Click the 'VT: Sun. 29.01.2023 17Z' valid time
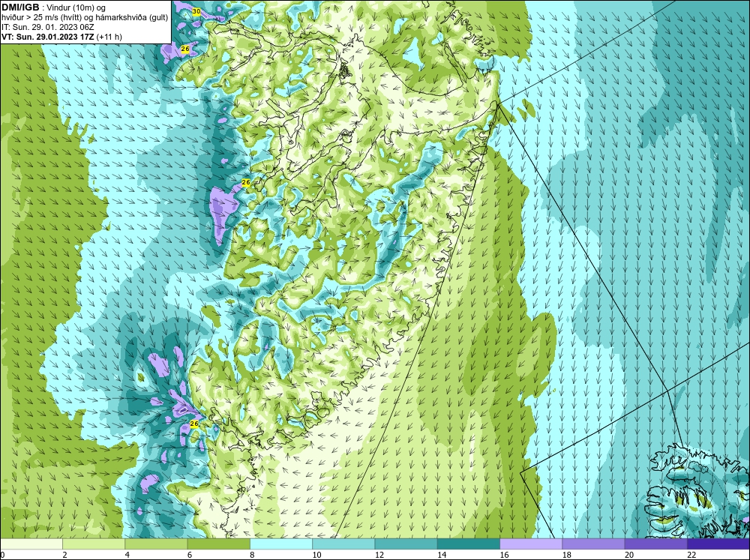 pos(48,37)
